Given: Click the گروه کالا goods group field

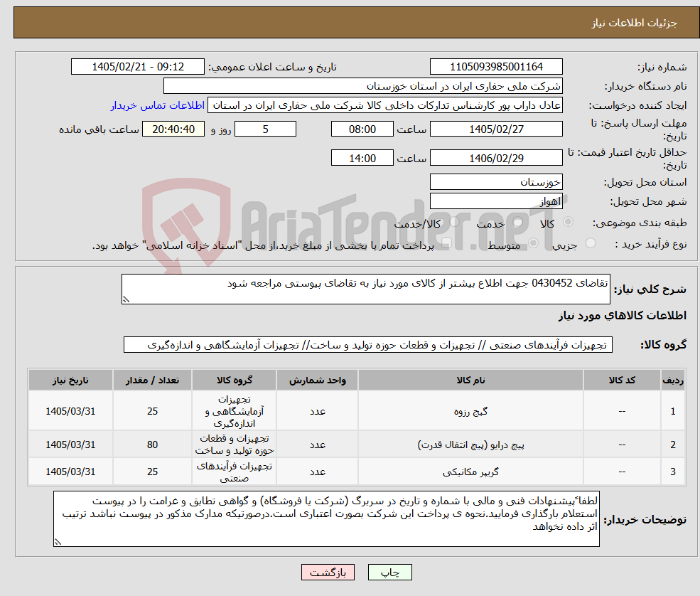Looking at the screenshot, I should click(x=368, y=345).
